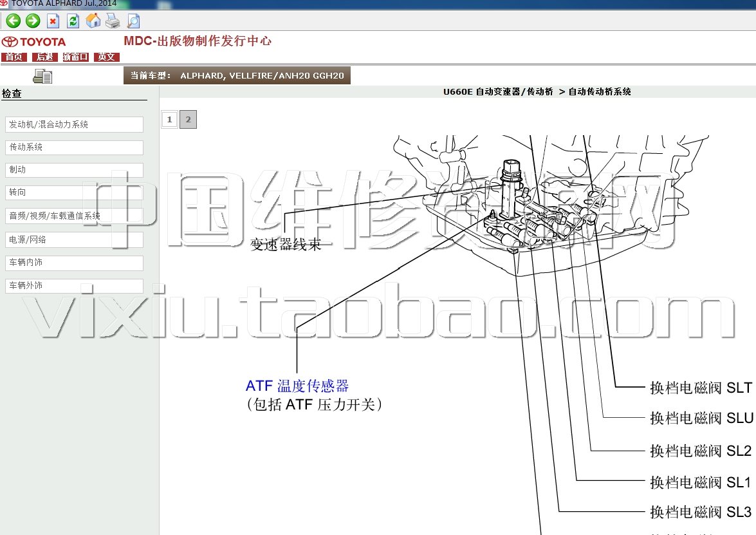
Task: Click the red 后退 button
Action: 45,57
